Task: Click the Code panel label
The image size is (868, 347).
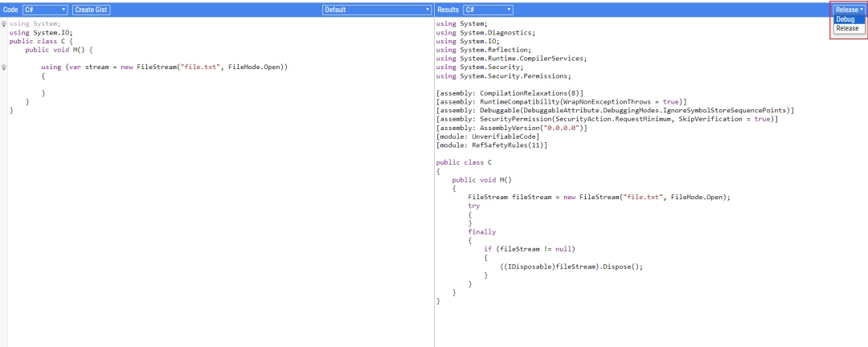Action: pyautogui.click(x=10, y=10)
